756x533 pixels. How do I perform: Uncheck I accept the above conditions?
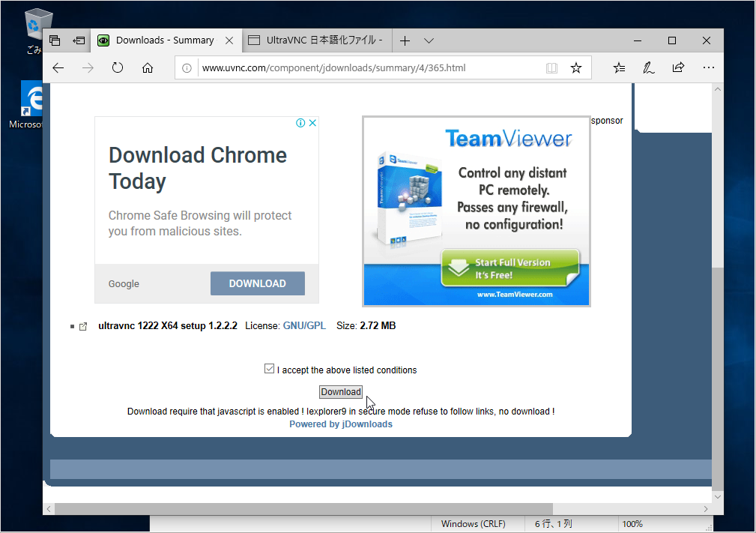point(270,369)
